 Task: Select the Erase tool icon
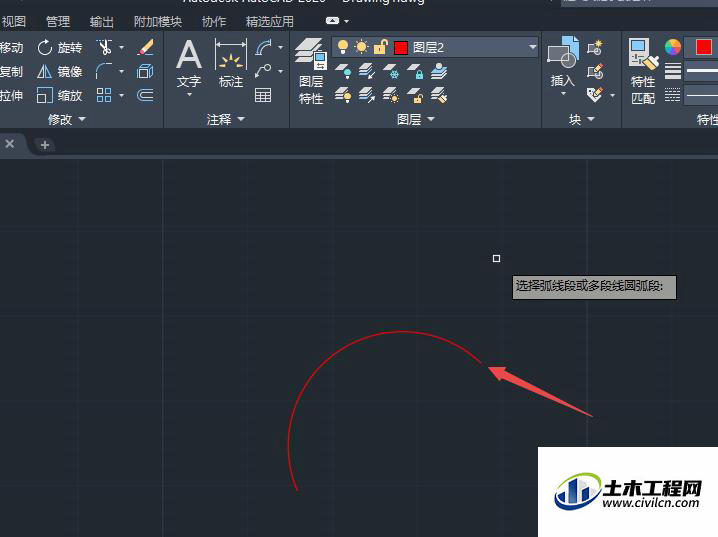click(146, 47)
